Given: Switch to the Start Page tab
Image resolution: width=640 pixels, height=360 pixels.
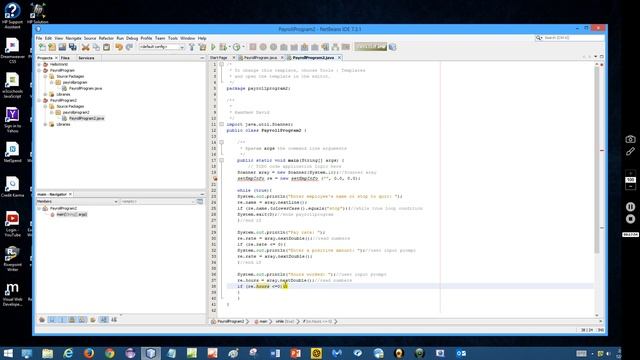Looking at the screenshot, I should coord(219,58).
